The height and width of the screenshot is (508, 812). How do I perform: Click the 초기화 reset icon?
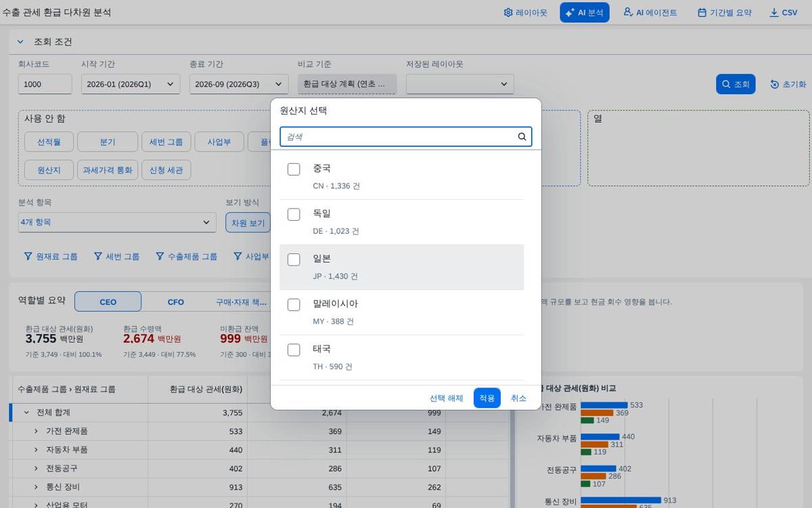(775, 84)
